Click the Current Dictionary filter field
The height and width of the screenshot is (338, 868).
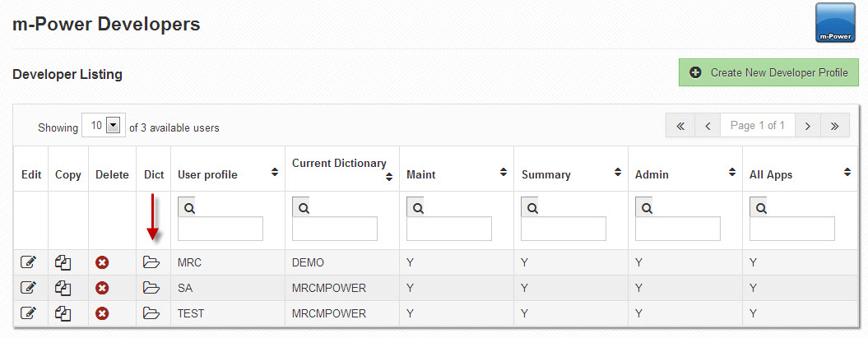pos(335,229)
